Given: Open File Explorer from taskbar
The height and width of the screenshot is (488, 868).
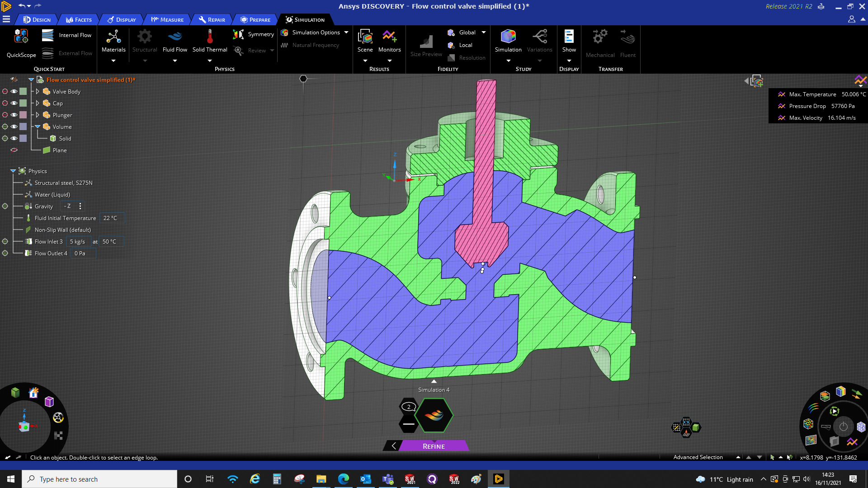Looking at the screenshot, I should (321, 479).
